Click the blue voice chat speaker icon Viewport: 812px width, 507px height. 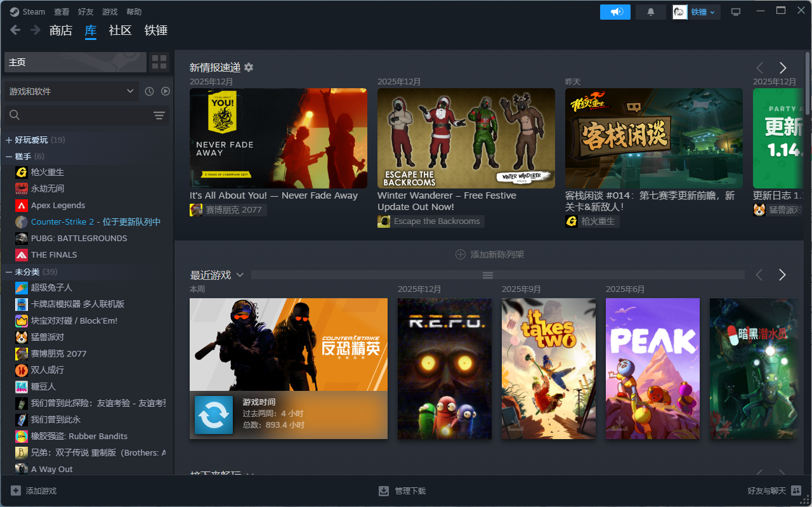pos(615,11)
